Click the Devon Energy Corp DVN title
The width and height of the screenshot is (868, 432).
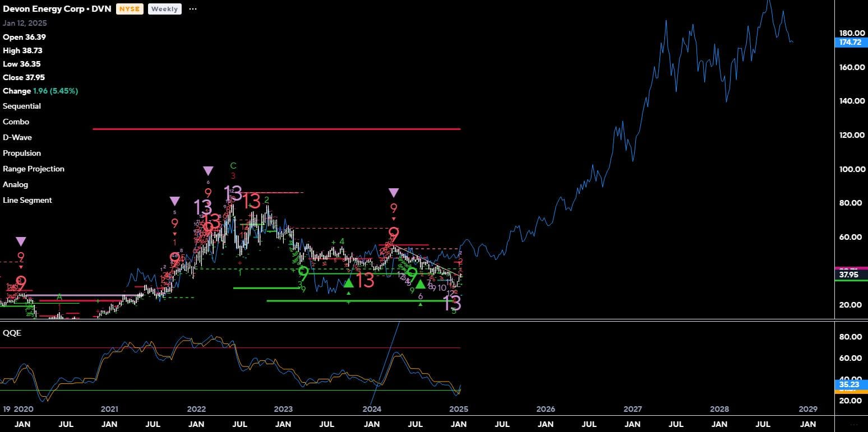pyautogui.click(x=57, y=9)
